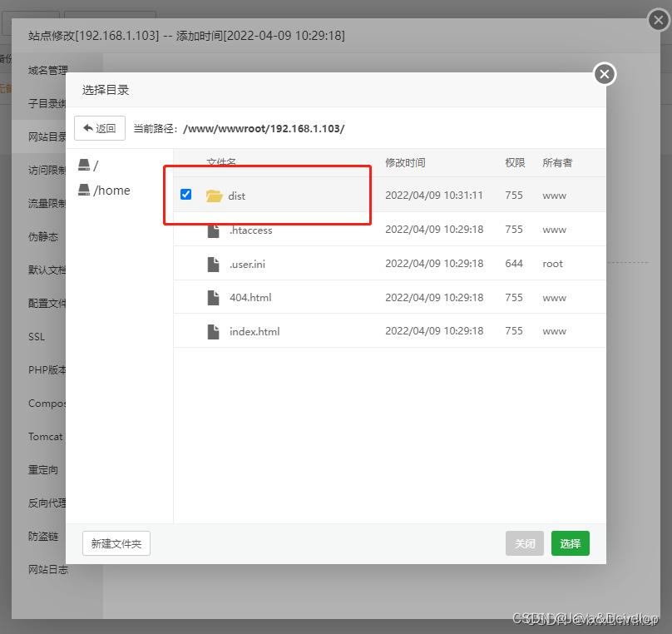
Task: Check the dist folder checkbox
Action: (186, 194)
